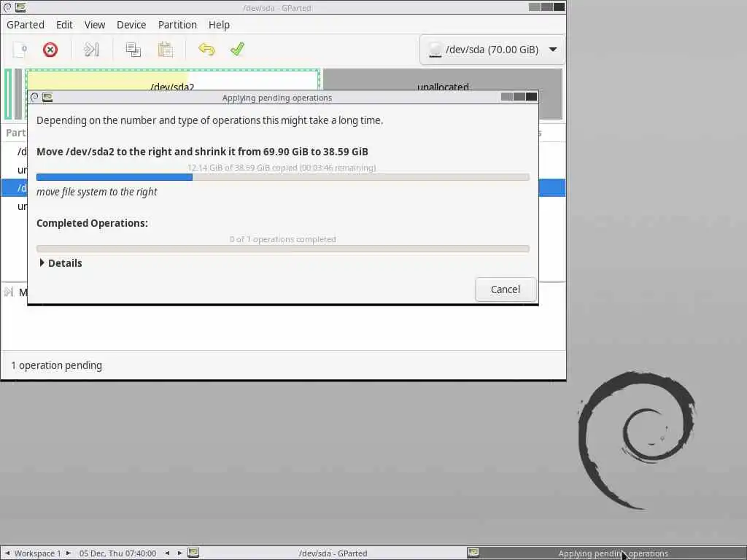Click the next-window arrow after the taskbar clock
The width and height of the screenshot is (747, 560).
pos(179,553)
